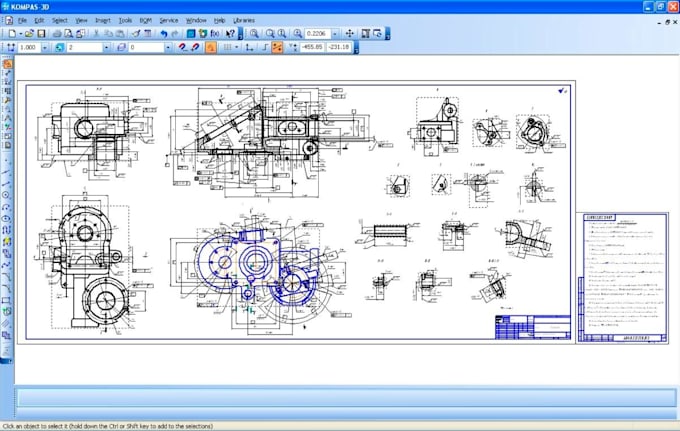The width and height of the screenshot is (680, 431).
Task: Click Y coordinate field showing -231.18
Action: point(339,47)
